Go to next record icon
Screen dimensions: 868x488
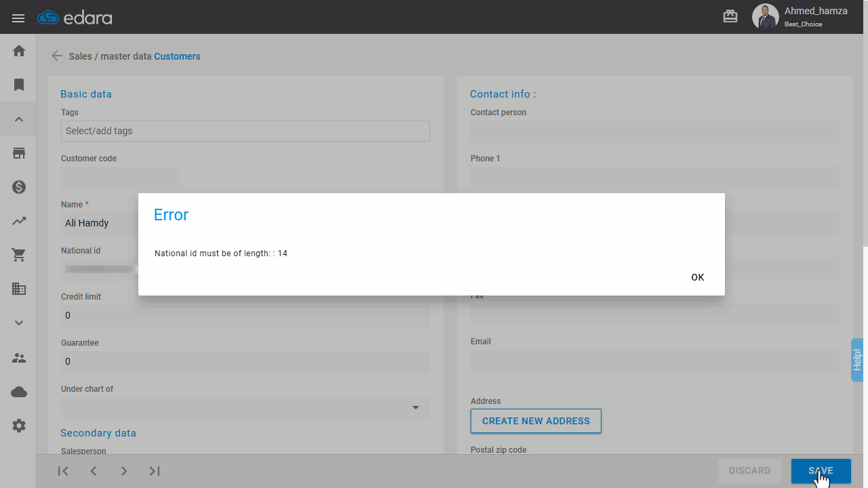click(124, 471)
